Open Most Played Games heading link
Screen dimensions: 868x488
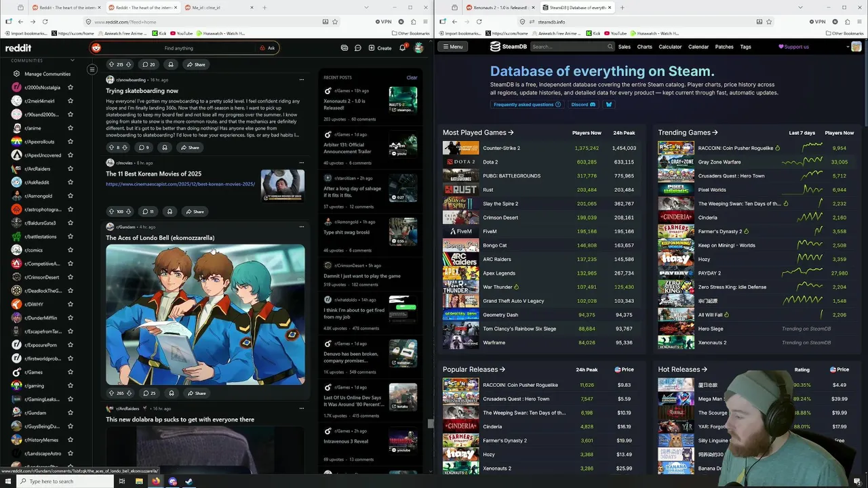tap(478, 133)
